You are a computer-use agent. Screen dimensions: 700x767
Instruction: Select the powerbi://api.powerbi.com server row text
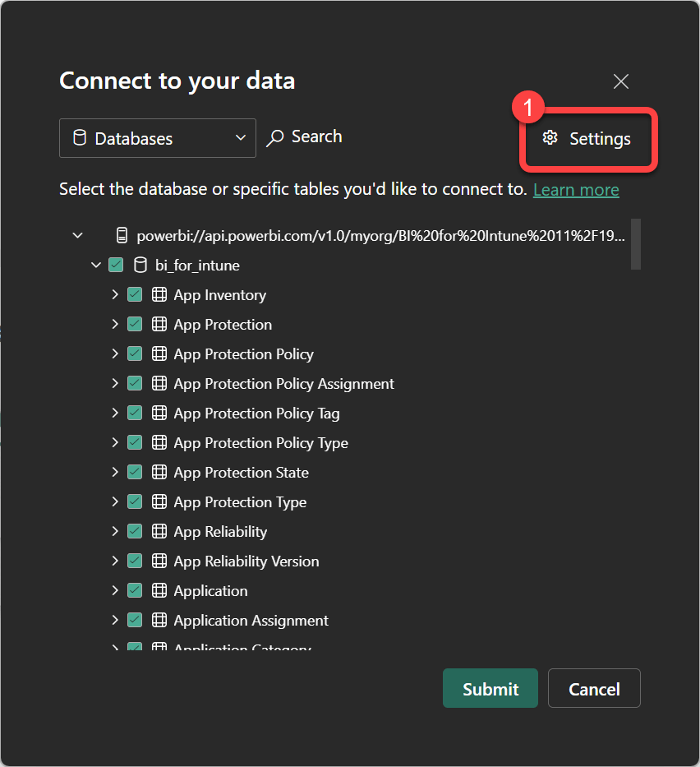[380, 236]
